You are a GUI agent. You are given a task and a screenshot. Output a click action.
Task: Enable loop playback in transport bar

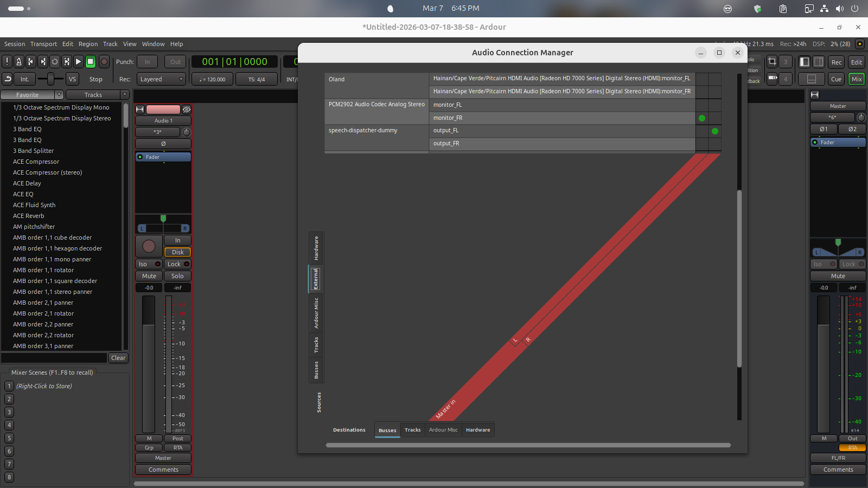coord(55,62)
